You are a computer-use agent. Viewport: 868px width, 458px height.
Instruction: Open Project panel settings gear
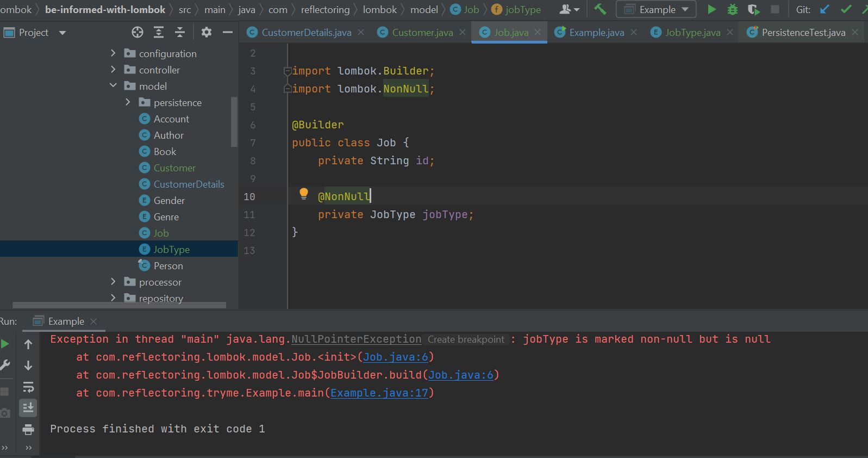[206, 33]
